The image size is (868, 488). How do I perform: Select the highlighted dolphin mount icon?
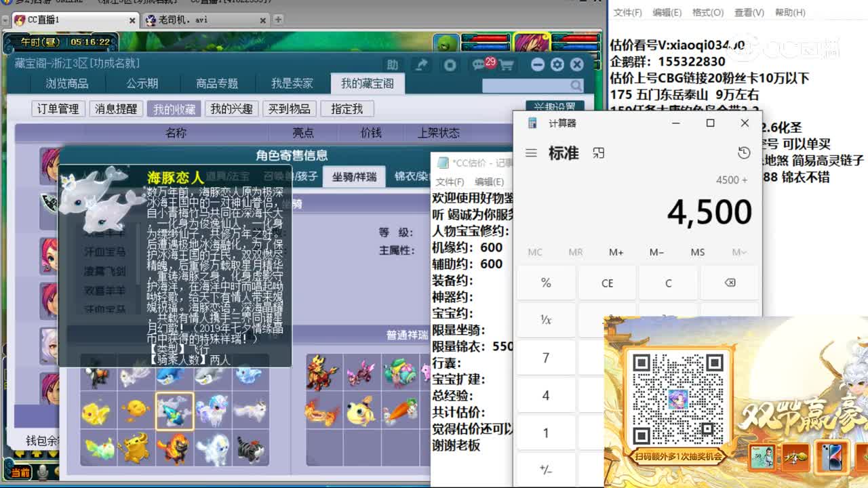click(174, 411)
